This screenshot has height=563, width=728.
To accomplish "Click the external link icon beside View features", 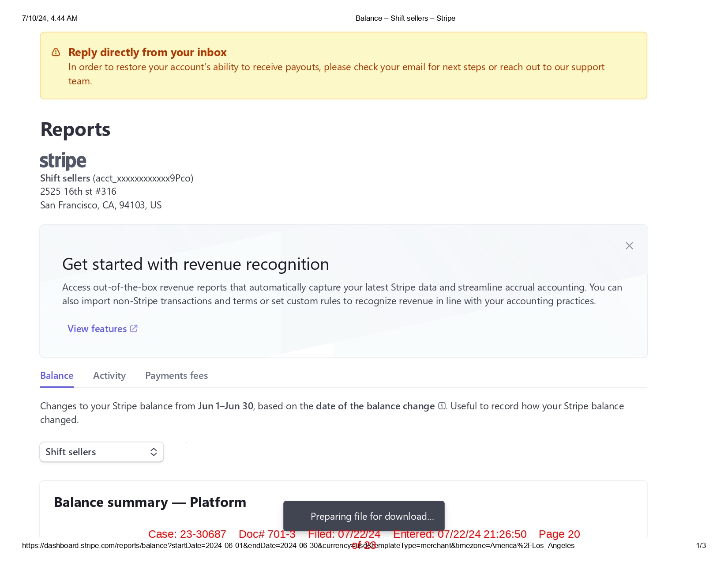I will click(134, 329).
